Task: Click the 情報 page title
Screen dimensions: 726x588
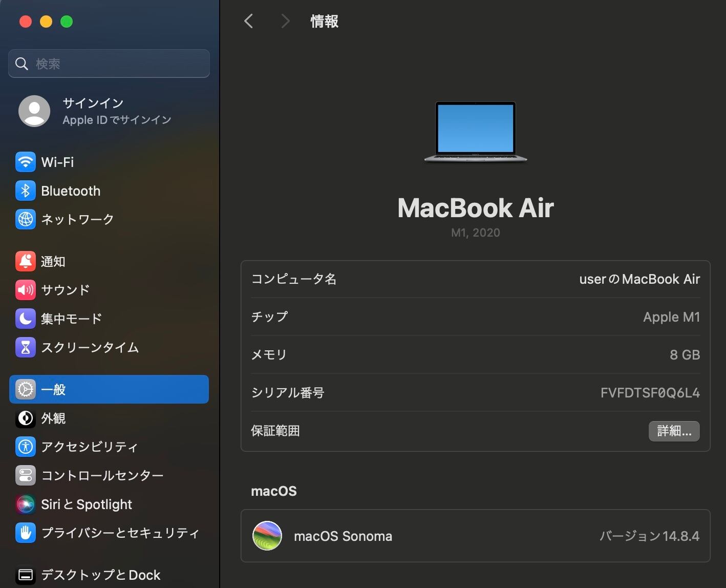Action: (325, 22)
